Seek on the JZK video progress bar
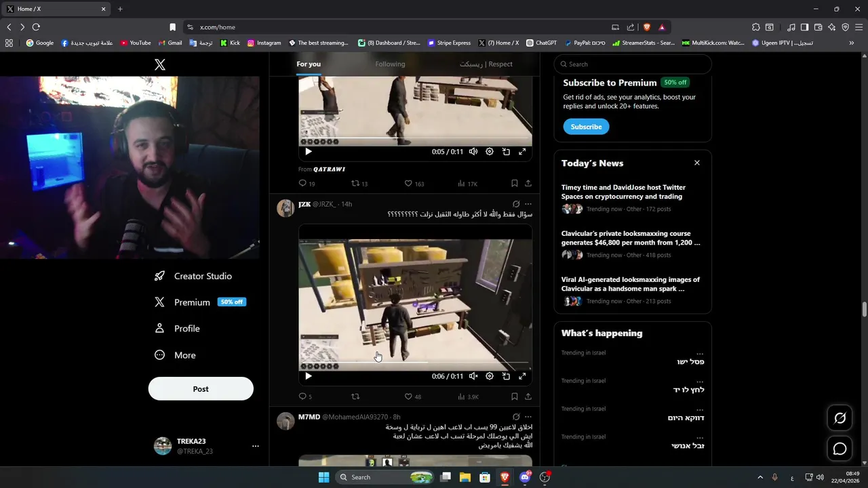Viewport: 868px width, 488px height. (415, 362)
